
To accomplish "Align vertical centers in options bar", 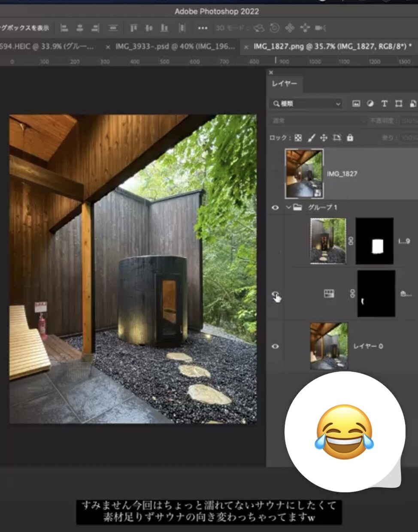I will click(149, 28).
